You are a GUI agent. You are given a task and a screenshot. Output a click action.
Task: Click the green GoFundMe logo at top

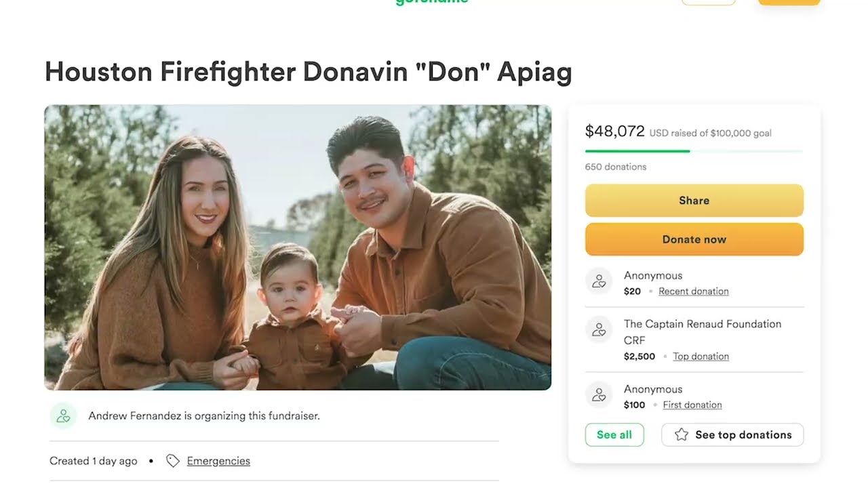432,2
